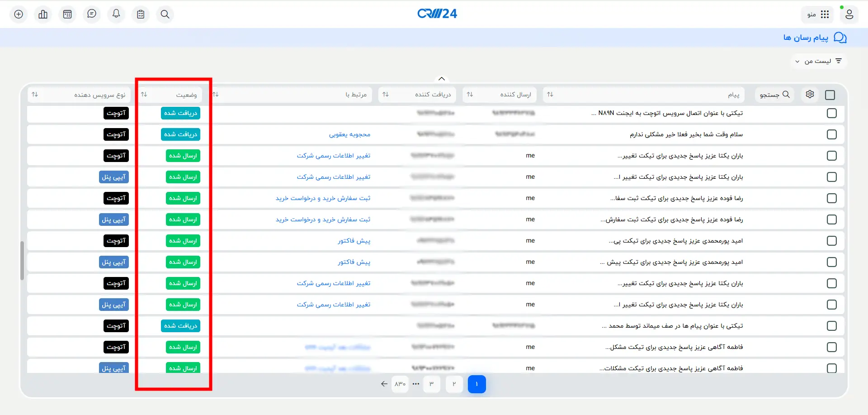Open the calendar icon in the top toolbar
This screenshot has height=415, width=868.
(x=67, y=14)
